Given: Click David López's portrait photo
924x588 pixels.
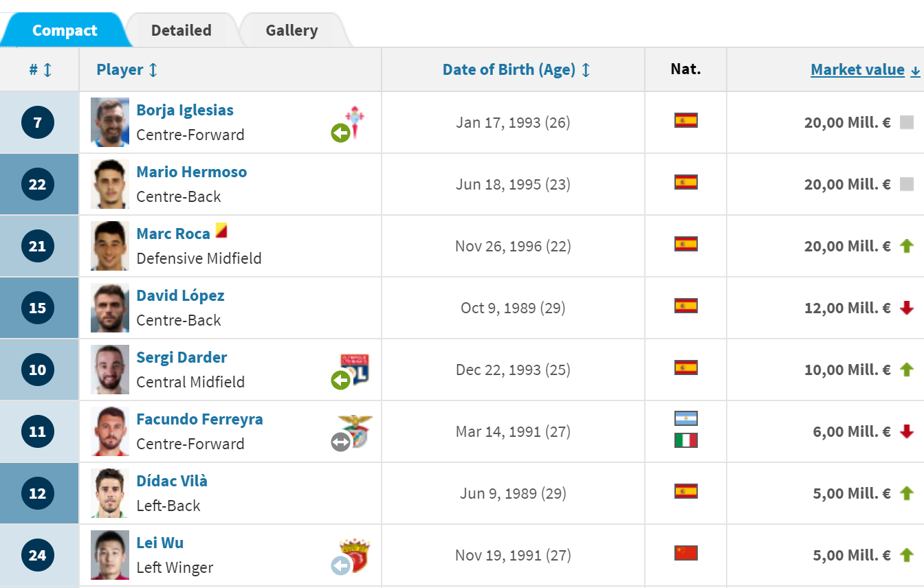Looking at the screenshot, I should pyautogui.click(x=110, y=308).
